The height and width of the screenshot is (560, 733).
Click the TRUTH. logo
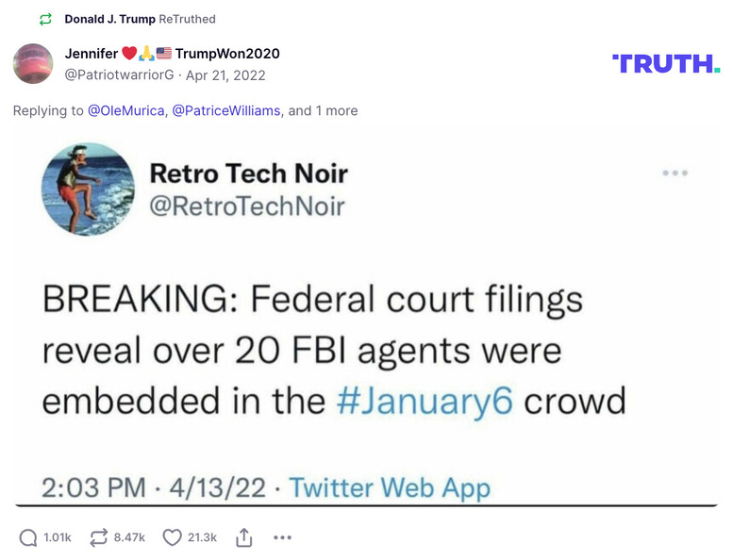666,63
